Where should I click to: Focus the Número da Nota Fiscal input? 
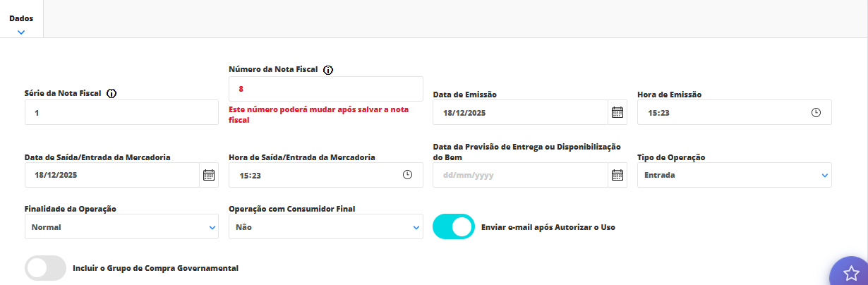(325, 89)
